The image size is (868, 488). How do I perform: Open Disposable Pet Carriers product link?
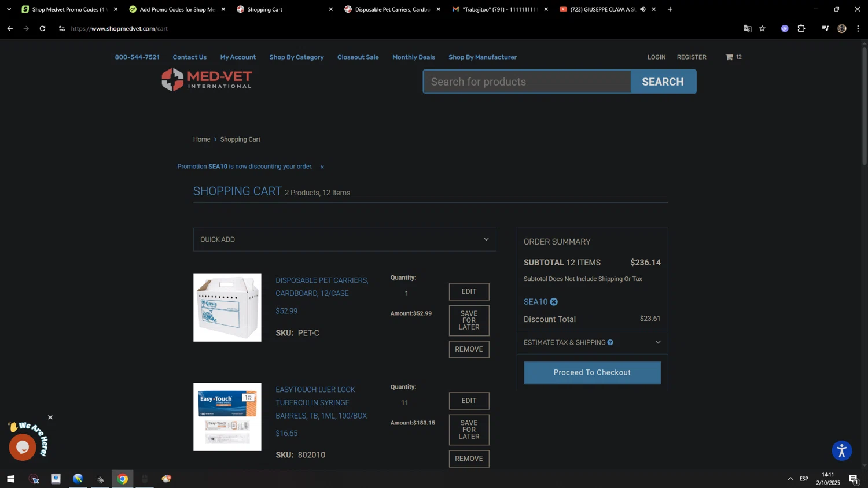point(322,287)
